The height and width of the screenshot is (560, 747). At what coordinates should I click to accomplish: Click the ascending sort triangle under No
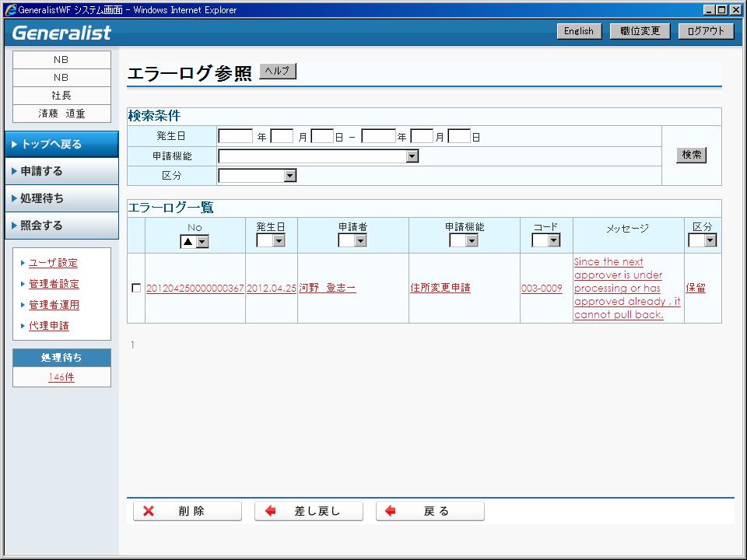188,242
